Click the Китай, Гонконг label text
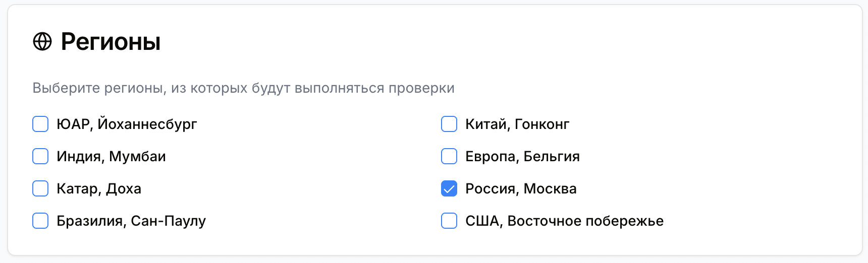Image resolution: width=868 pixels, height=263 pixels. click(517, 124)
